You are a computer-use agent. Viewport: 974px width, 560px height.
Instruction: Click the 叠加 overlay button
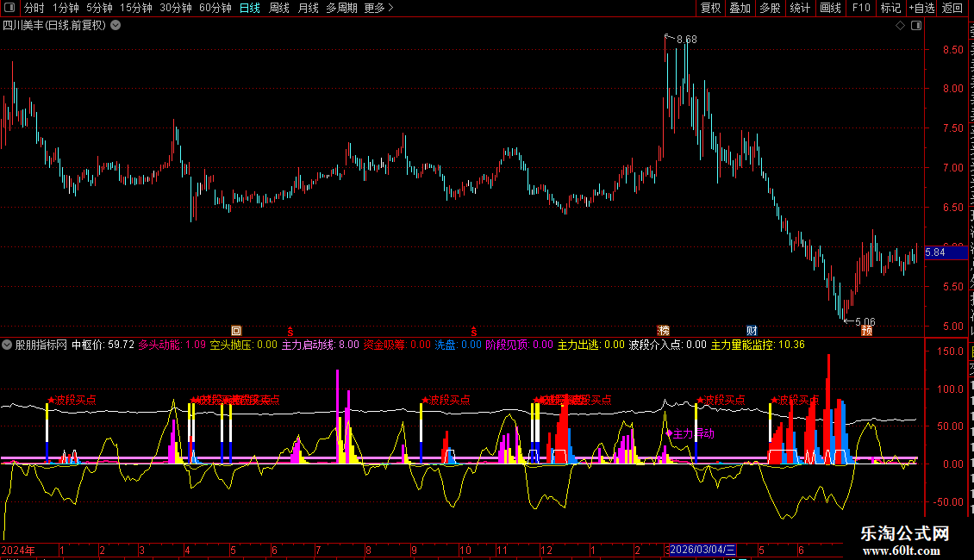(x=740, y=8)
